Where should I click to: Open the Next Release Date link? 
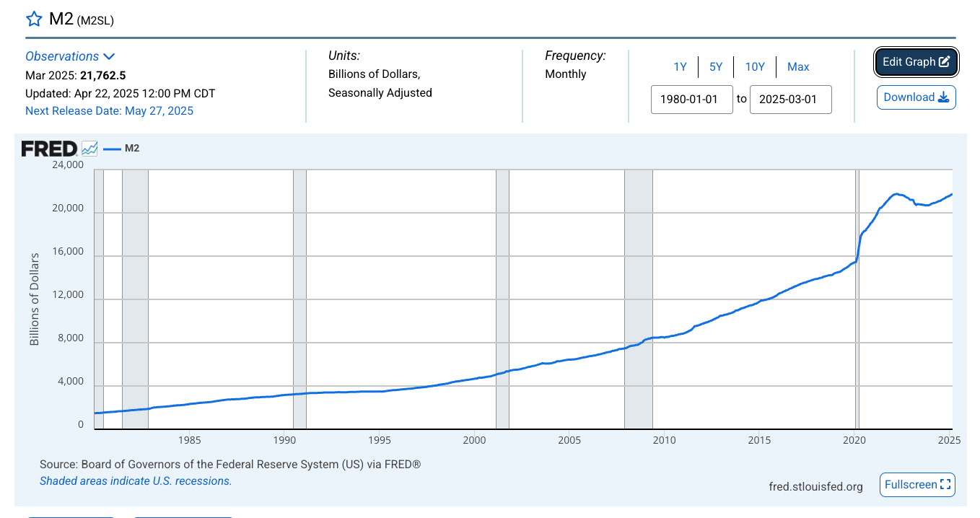pyautogui.click(x=109, y=110)
